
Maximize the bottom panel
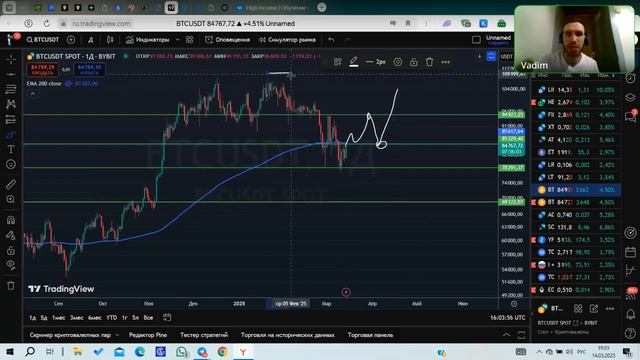click(x=521, y=335)
